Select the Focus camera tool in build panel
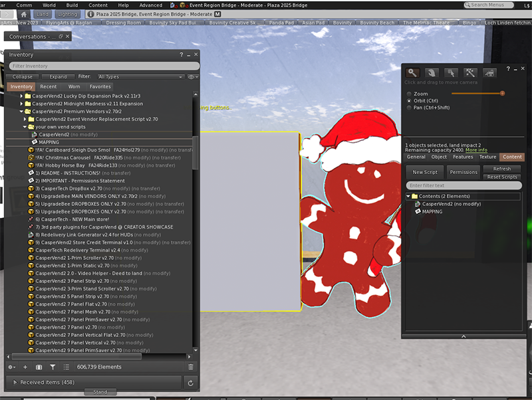The width and height of the screenshot is (532, 400). [413, 72]
